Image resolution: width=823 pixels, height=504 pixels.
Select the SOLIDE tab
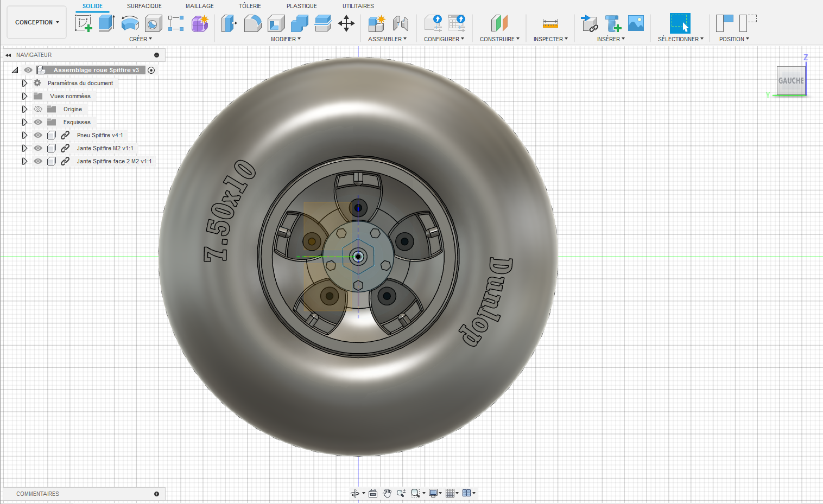point(92,6)
